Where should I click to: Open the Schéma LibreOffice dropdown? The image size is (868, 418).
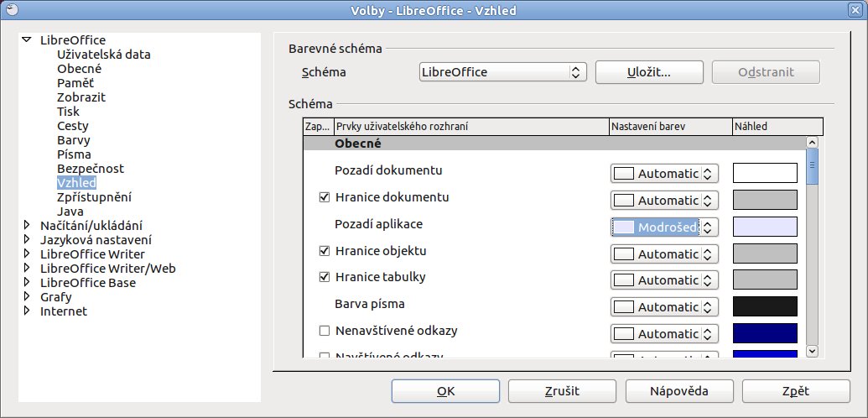pos(502,72)
